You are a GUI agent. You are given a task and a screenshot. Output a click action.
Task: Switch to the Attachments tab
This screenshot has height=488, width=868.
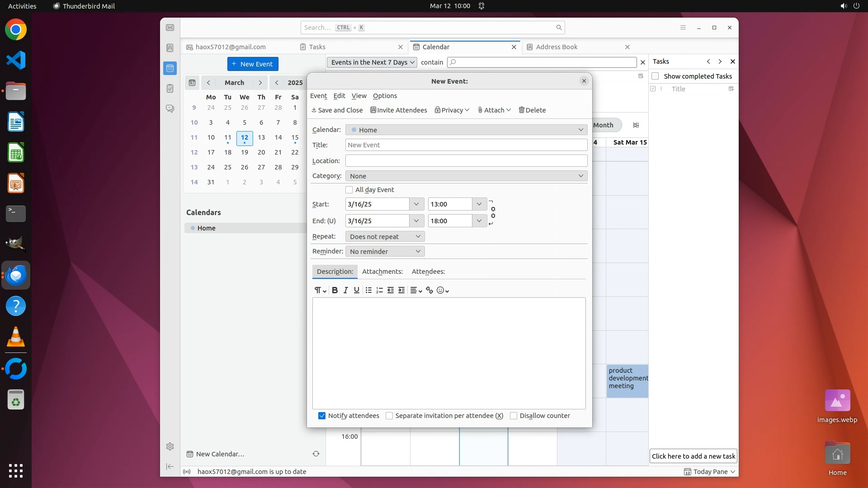[382, 272]
